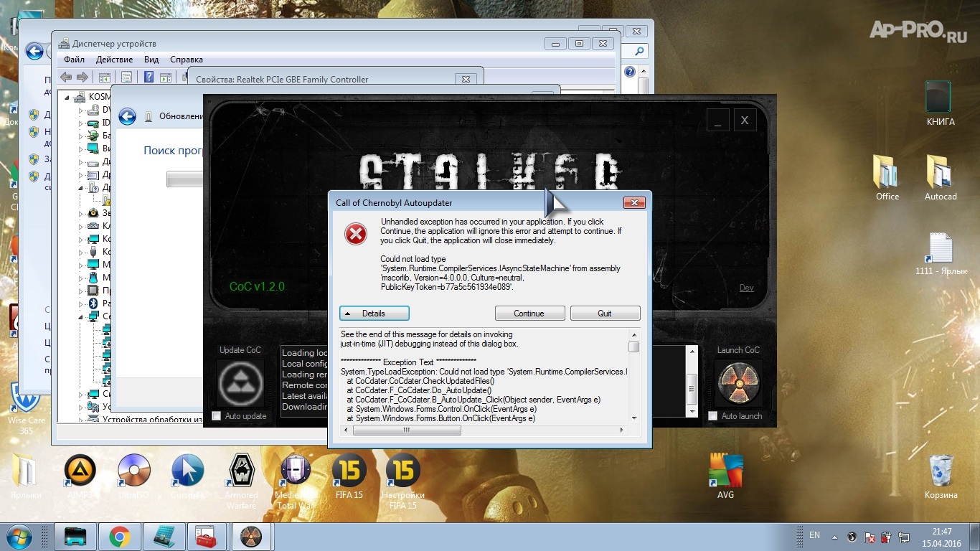Collapse the Details button in error dialog

[x=374, y=314]
